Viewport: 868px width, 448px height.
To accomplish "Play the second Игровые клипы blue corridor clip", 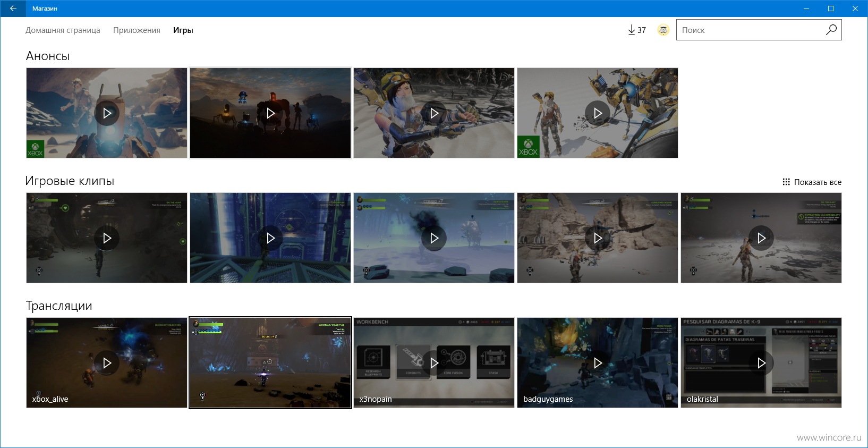I will point(270,238).
